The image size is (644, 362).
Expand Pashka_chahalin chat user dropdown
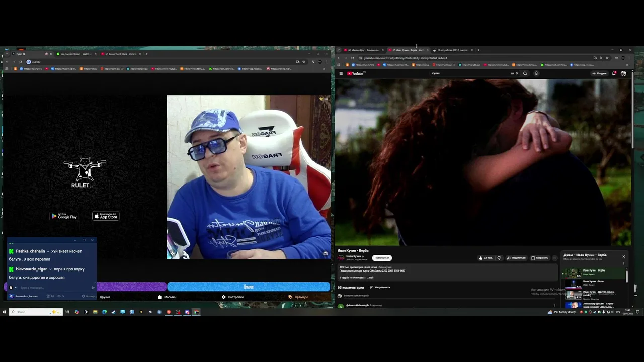[x=48, y=251]
